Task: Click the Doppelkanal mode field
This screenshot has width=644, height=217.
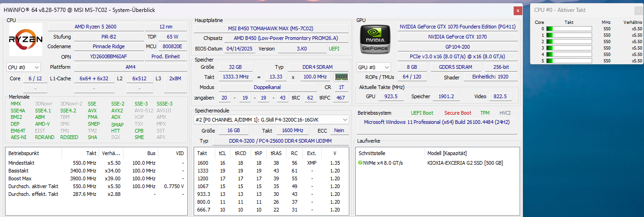Action: tap(268, 87)
